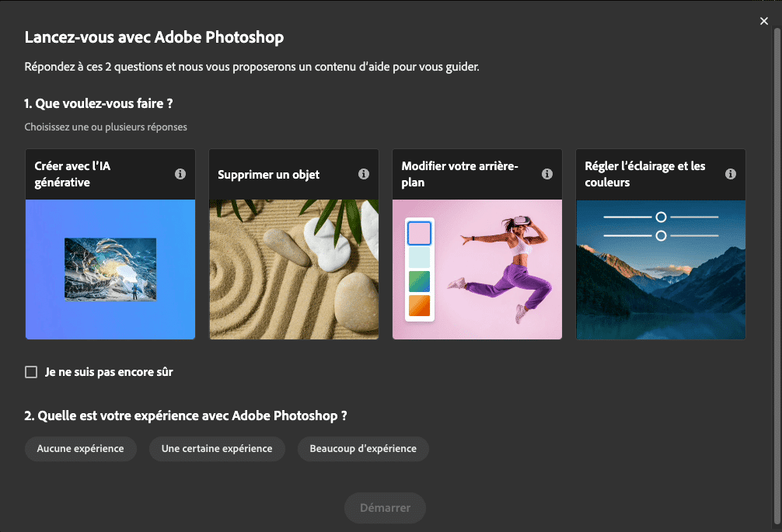Show info for Supprimer un objet
This screenshot has width=782, height=532.
[x=364, y=174]
